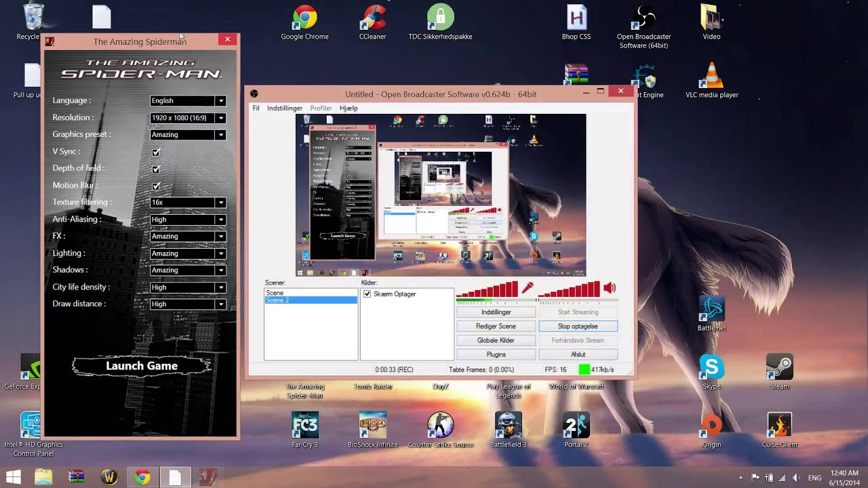868x488 pixels.
Task: Open File Explorer from the taskbar
Action: pos(43,477)
